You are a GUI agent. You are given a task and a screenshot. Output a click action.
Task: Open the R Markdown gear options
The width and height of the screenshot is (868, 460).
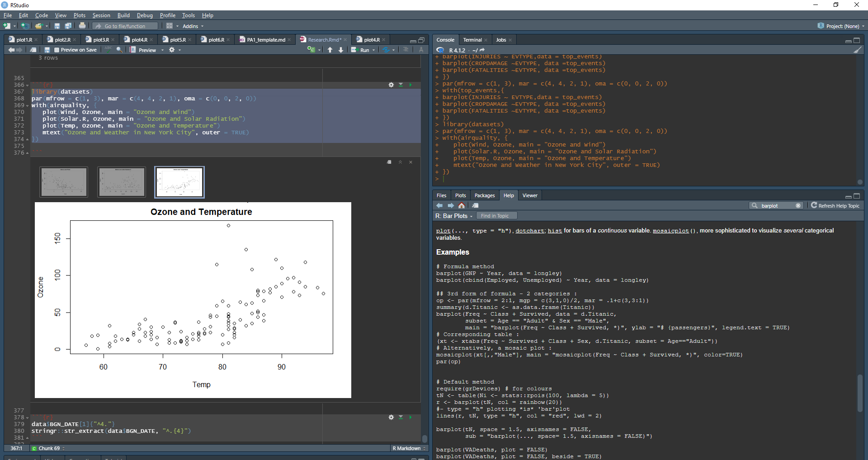(172, 50)
